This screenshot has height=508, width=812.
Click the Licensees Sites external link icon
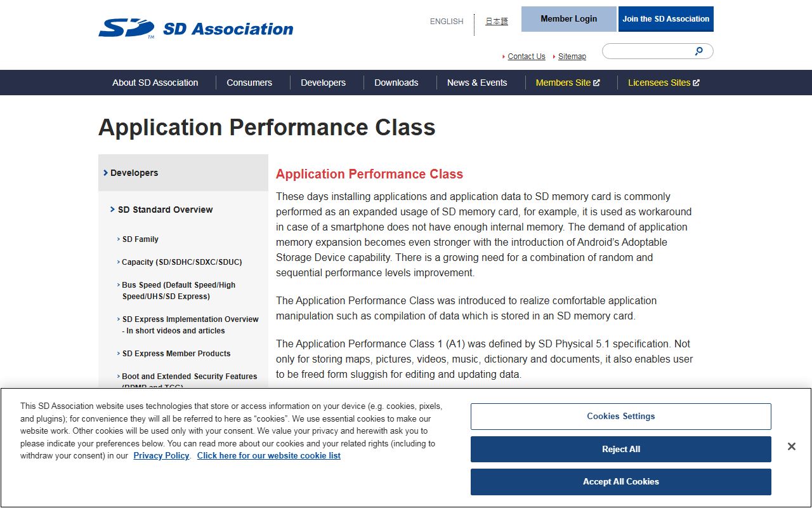(696, 83)
